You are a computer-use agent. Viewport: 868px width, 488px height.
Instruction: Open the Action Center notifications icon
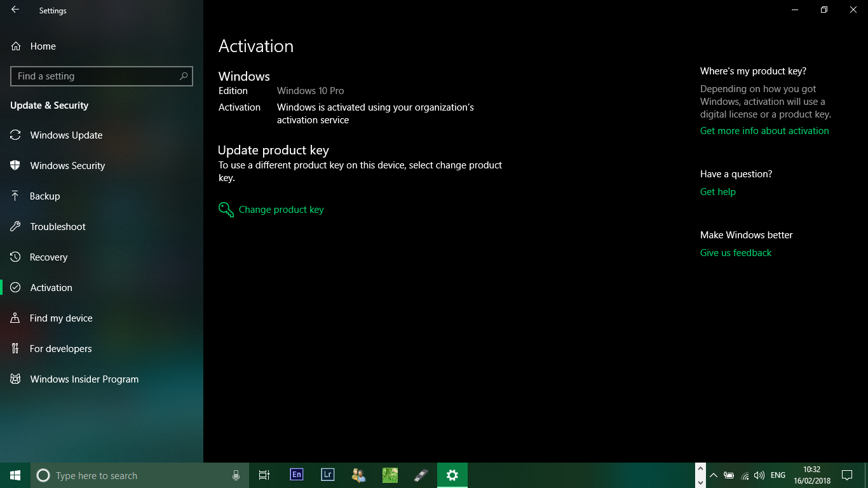[846, 475]
